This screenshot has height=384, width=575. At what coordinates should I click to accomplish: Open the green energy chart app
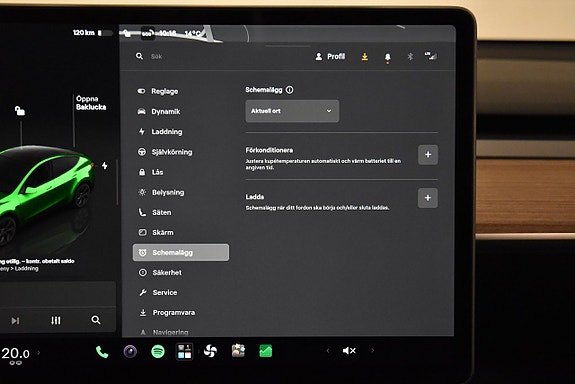(265, 351)
